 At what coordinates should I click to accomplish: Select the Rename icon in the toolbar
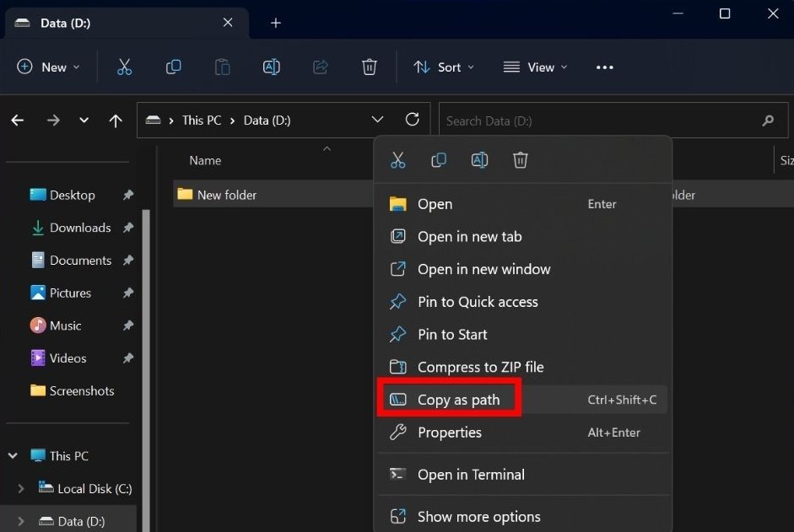[x=271, y=67]
